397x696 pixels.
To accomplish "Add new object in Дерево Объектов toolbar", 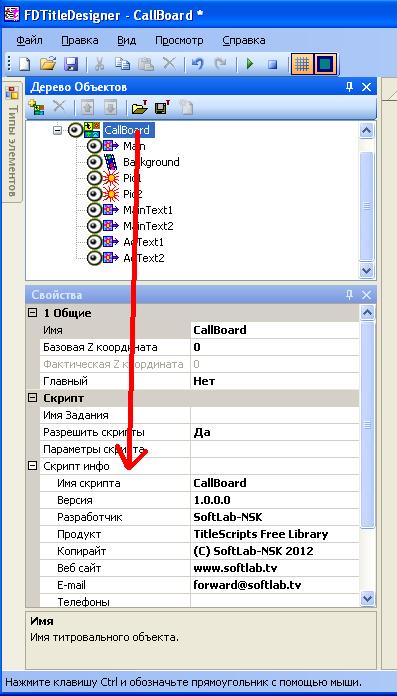I will point(36,107).
